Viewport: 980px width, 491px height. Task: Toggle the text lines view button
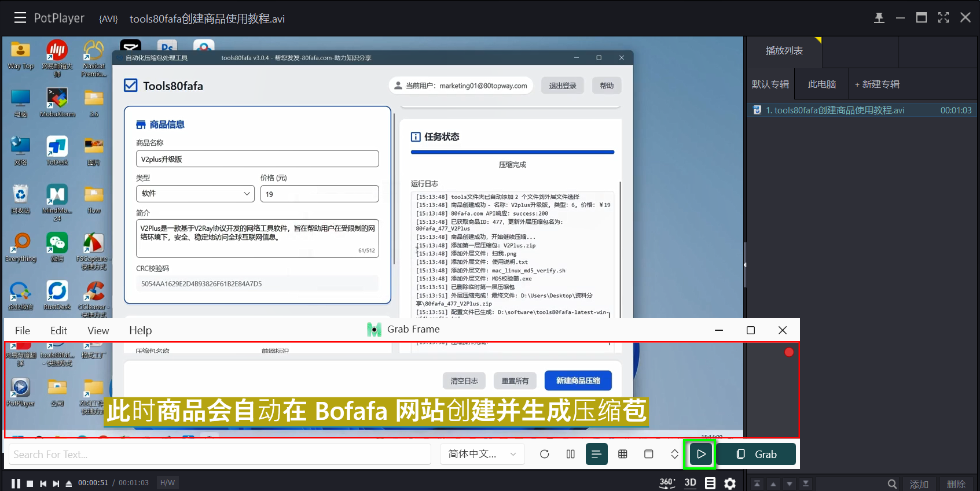point(596,454)
